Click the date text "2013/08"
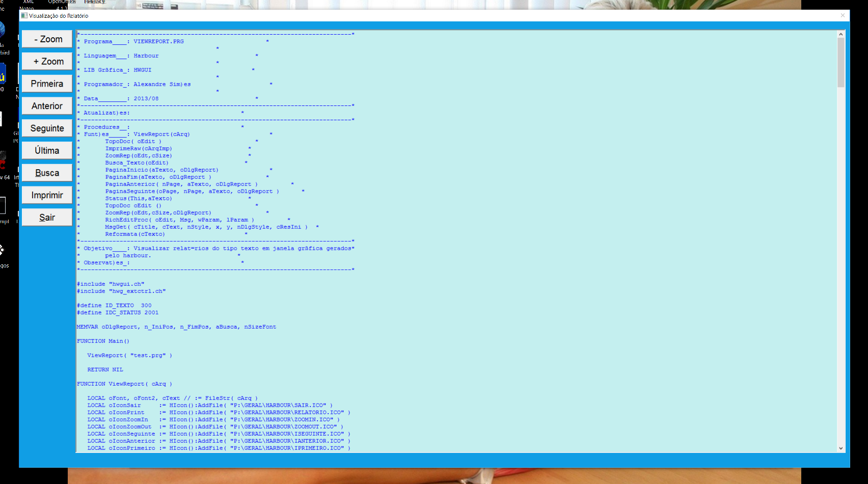The height and width of the screenshot is (484, 868). 146,99
